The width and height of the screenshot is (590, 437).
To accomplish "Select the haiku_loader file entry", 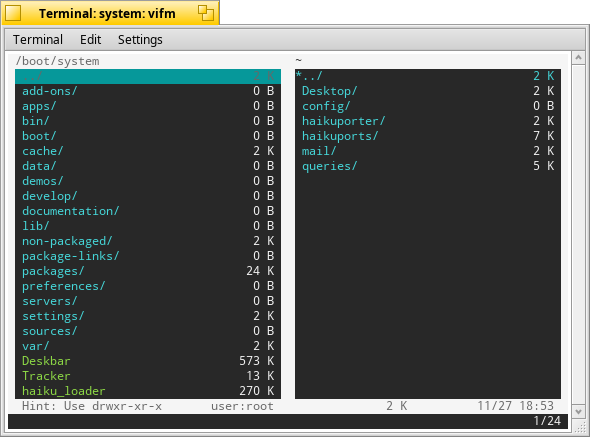I will [x=148, y=391].
